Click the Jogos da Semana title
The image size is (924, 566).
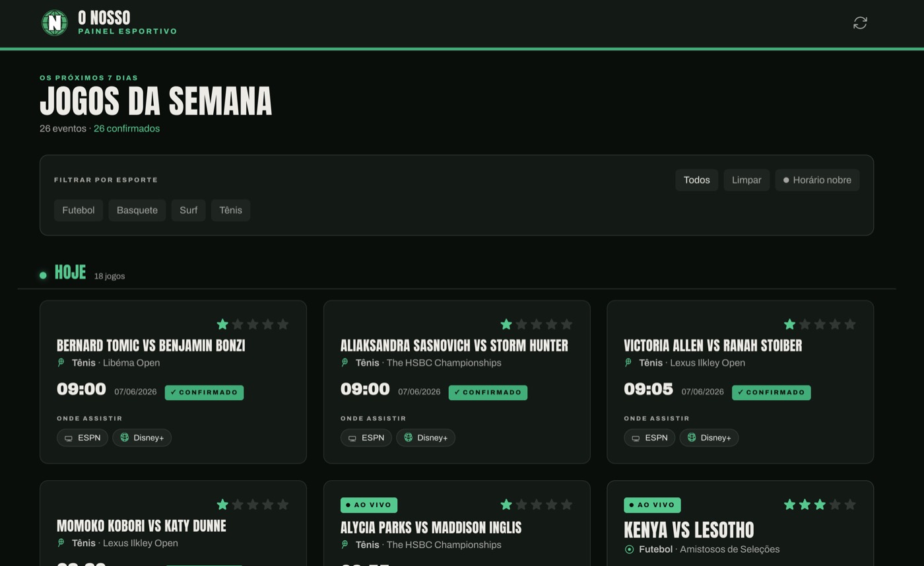click(x=156, y=101)
